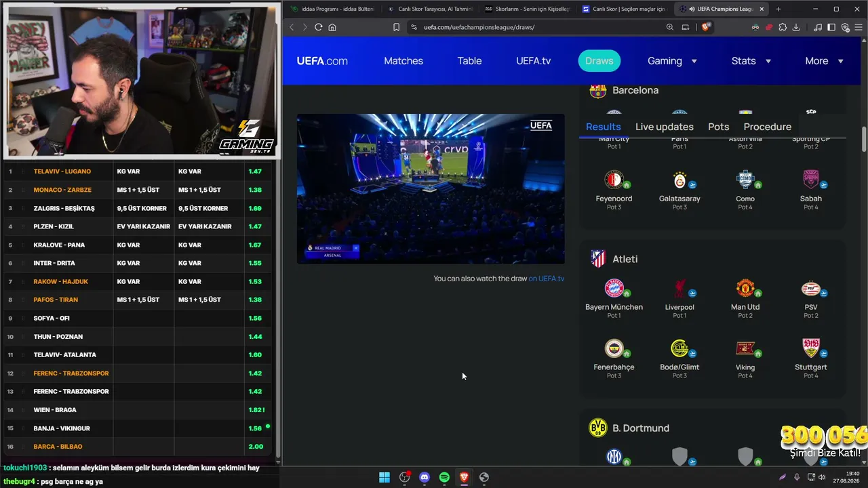This screenshot has height=488, width=868.
Task: Click the Atleti crest in the group header
Action: click(x=597, y=259)
